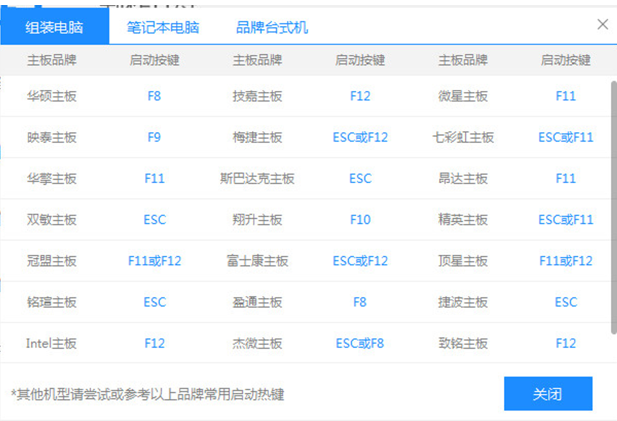Viewport: 617px width, 421px height.
Task: Select the 富士康主板 cell
Action: (x=257, y=261)
